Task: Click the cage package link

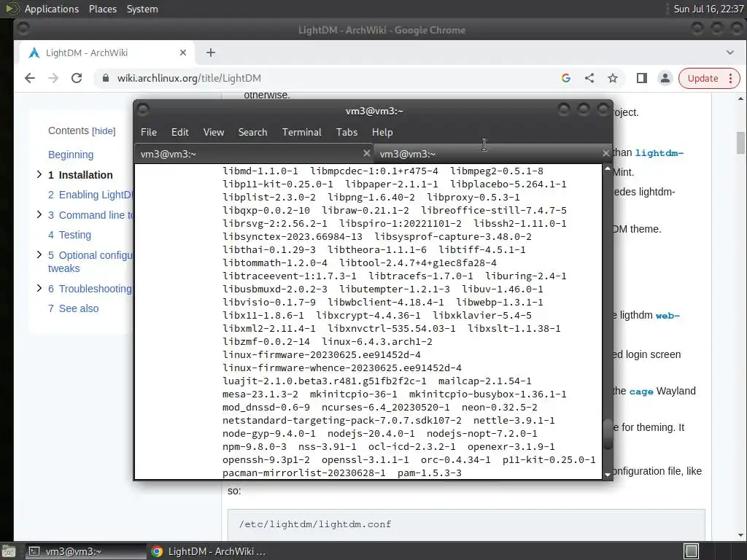Action: [640, 392]
